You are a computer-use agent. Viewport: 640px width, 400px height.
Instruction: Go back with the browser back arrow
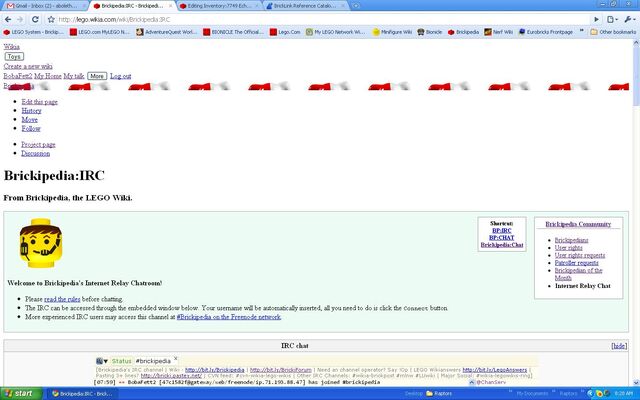point(8,19)
